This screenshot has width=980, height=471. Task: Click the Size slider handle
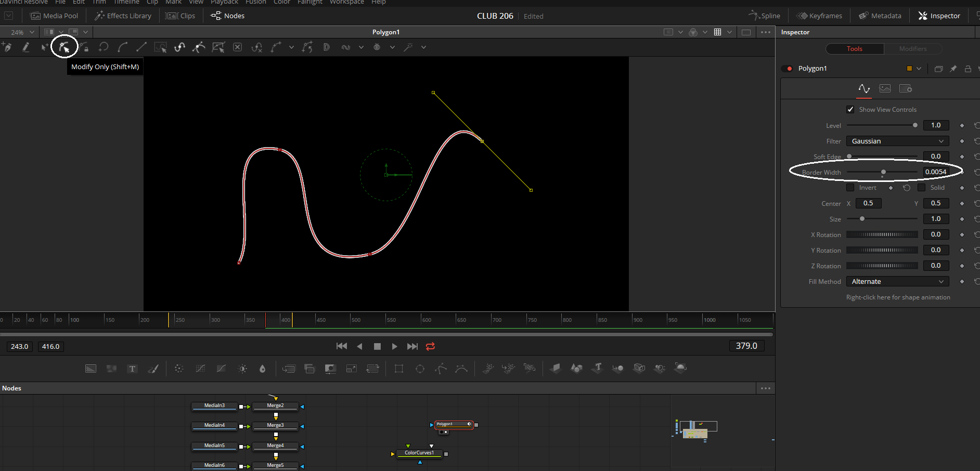[x=862, y=219]
